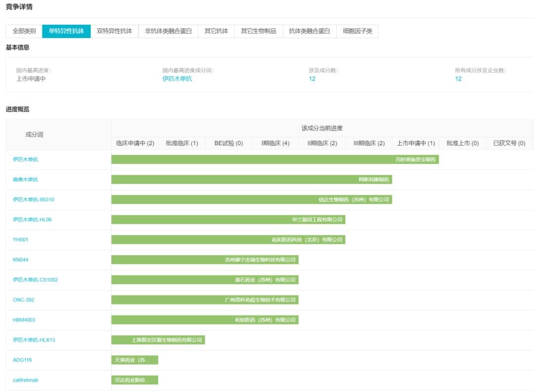Click the I期临床 (4) column header
This screenshot has height=392, width=534.
275,143
